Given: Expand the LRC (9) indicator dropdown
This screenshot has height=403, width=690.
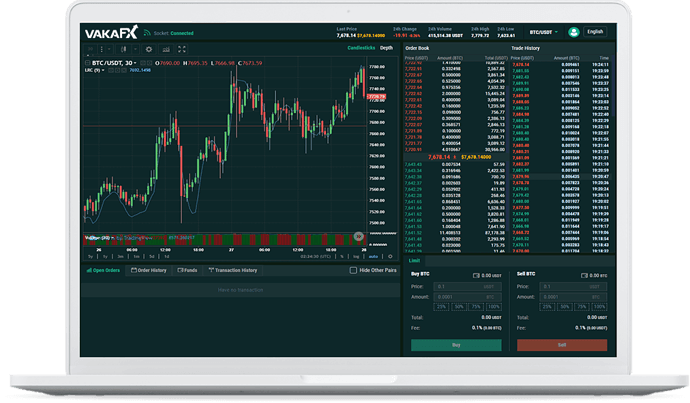Looking at the screenshot, I should pyautogui.click(x=103, y=70).
